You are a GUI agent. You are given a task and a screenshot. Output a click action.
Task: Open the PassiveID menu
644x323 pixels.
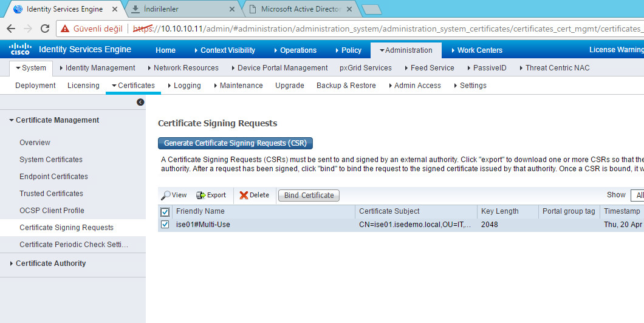(x=487, y=68)
